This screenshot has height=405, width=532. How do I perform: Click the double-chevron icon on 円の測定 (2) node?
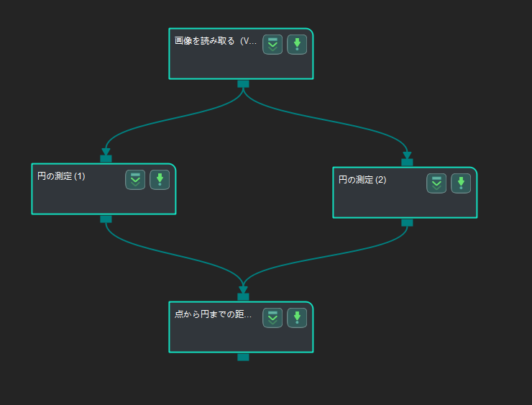[x=436, y=183]
